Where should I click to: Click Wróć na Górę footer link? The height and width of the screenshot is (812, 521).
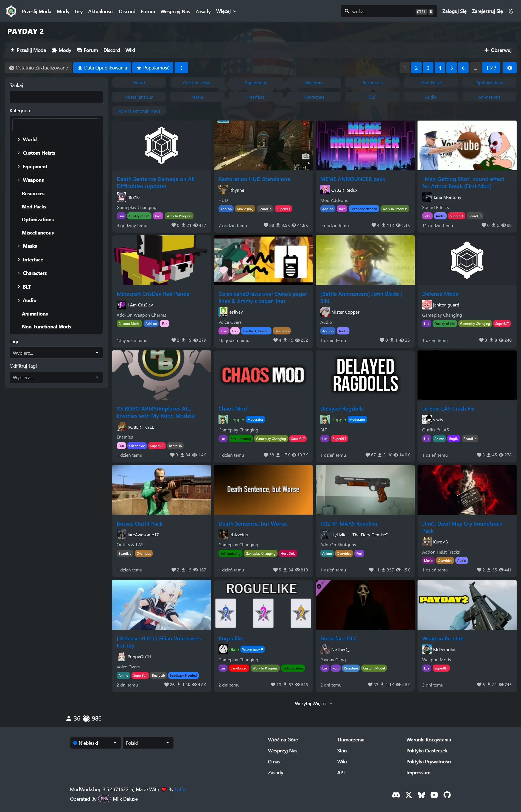tap(282, 740)
